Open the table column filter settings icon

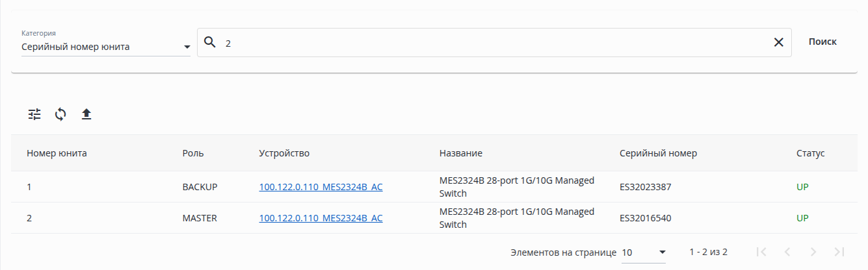coord(34,114)
